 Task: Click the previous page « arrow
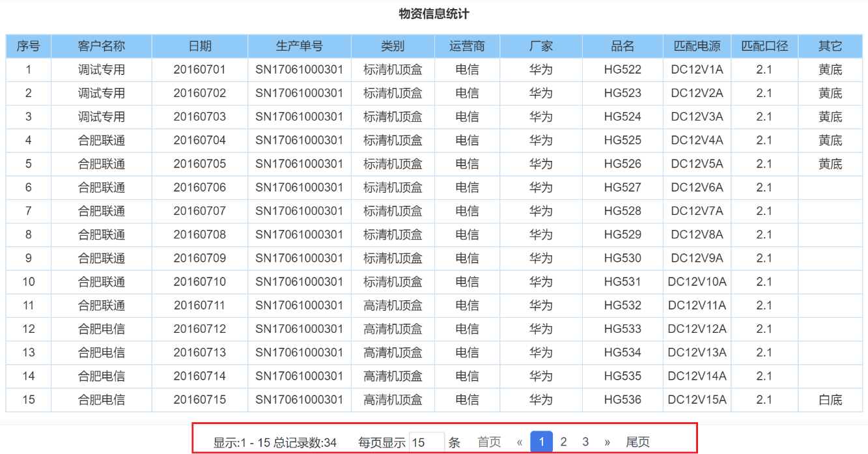[520, 442]
